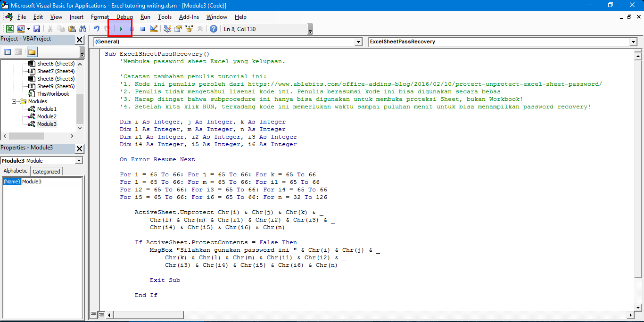
Task: Toggle Design Mode icon in toolbar
Action: point(153,29)
